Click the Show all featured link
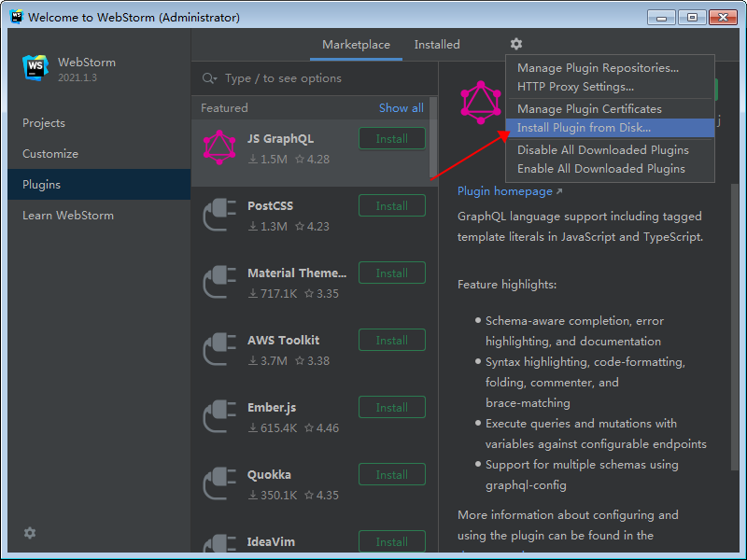Image resolution: width=747 pixels, height=560 pixels. coord(401,108)
